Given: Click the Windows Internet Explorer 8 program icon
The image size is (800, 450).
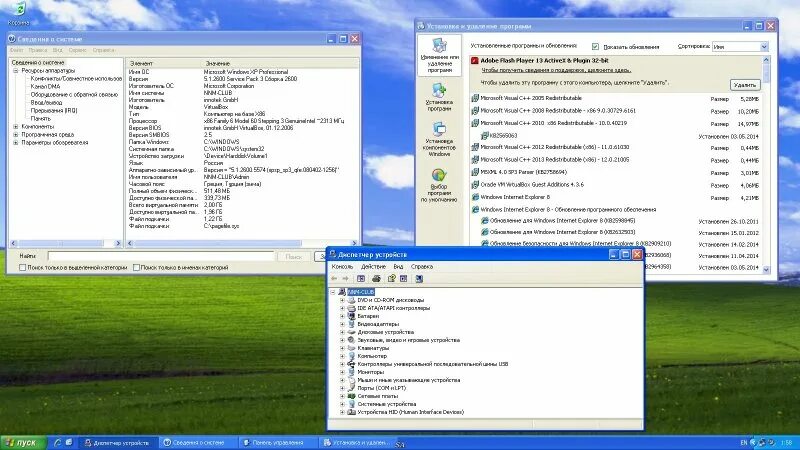Looking at the screenshot, I should [x=475, y=197].
